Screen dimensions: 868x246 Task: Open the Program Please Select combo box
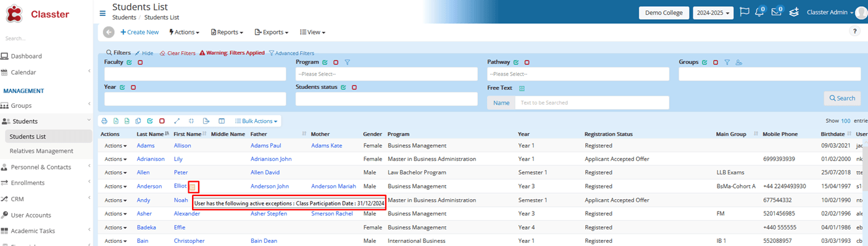click(x=386, y=74)
